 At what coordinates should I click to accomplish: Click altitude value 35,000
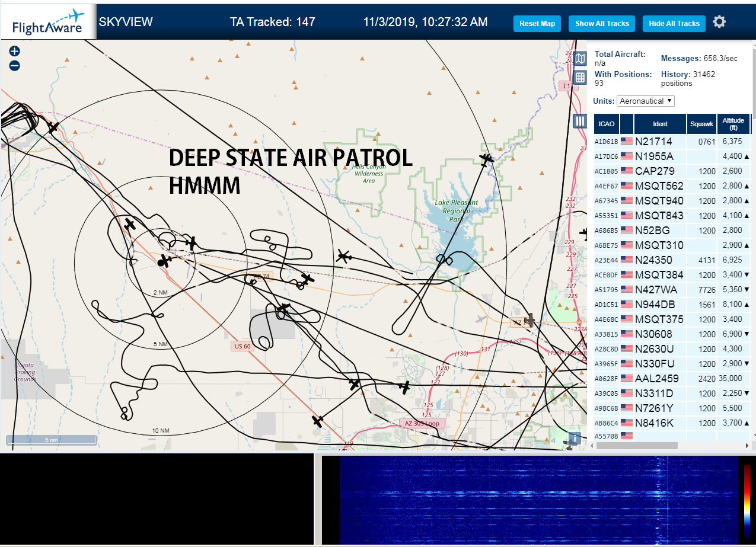point(731,379)
